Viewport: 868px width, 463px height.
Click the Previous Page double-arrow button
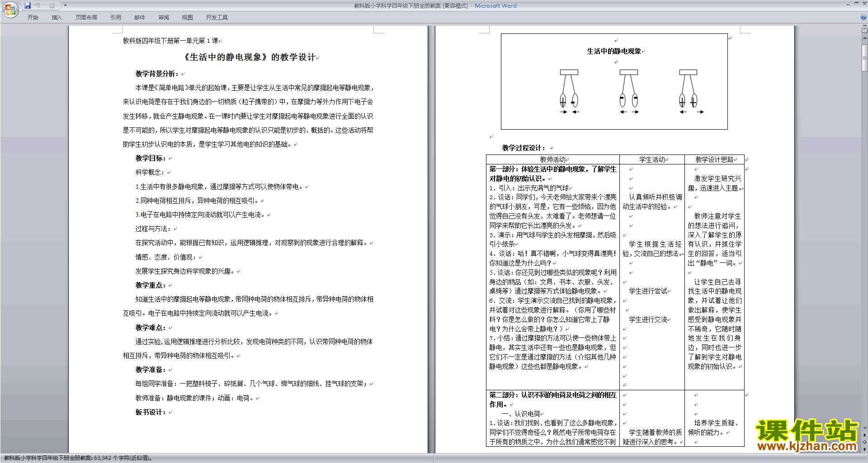865,435
